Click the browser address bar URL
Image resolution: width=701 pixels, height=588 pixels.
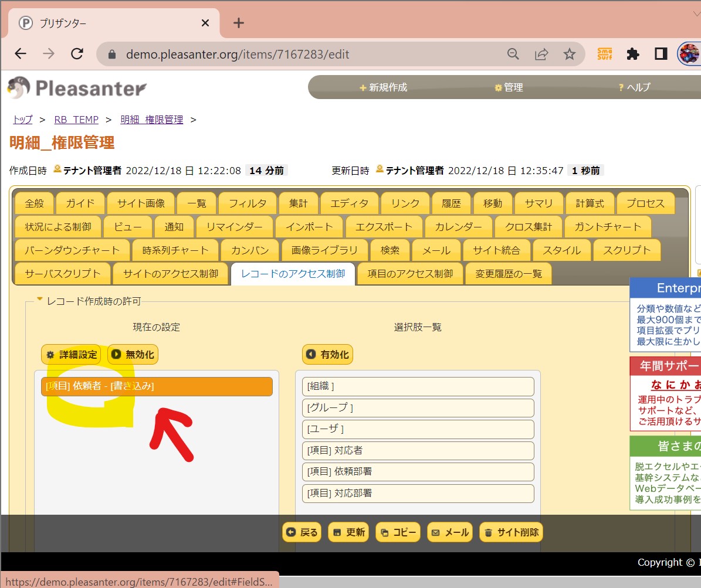click(238, 54)
